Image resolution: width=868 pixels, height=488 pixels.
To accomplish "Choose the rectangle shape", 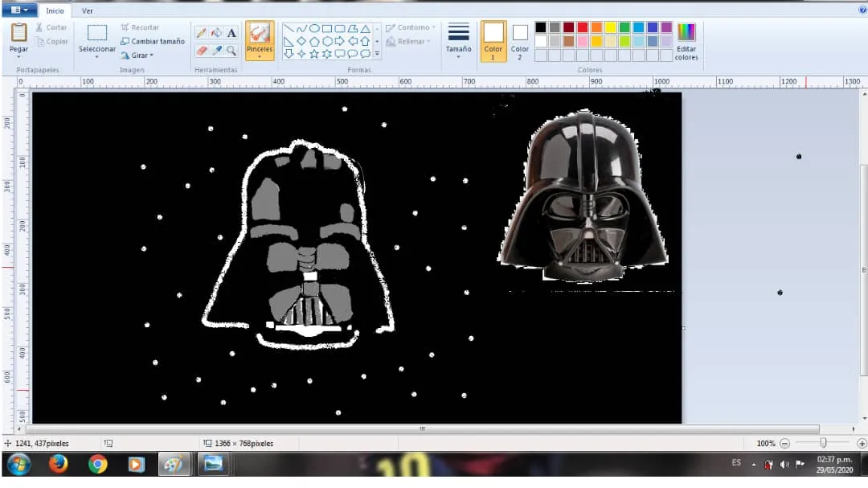I will coord(326,28).
